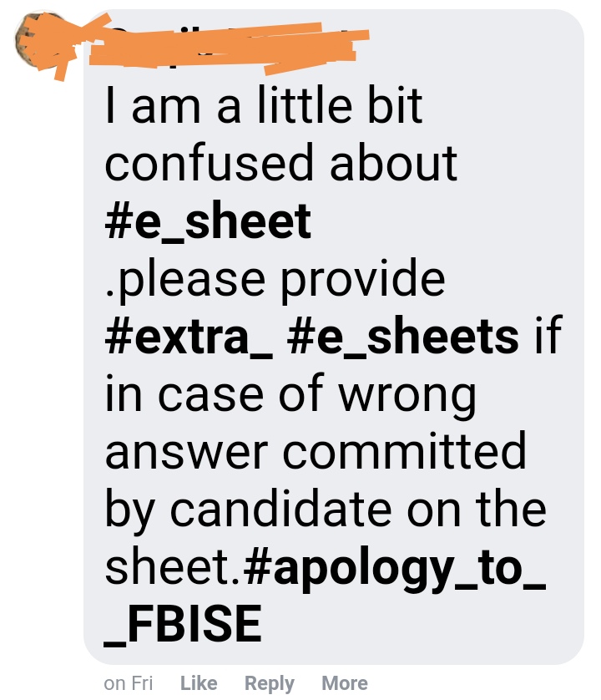Open the More options menu
Image resolution: width=601 pixels, height=700 pixels.
tap(346, 682)
